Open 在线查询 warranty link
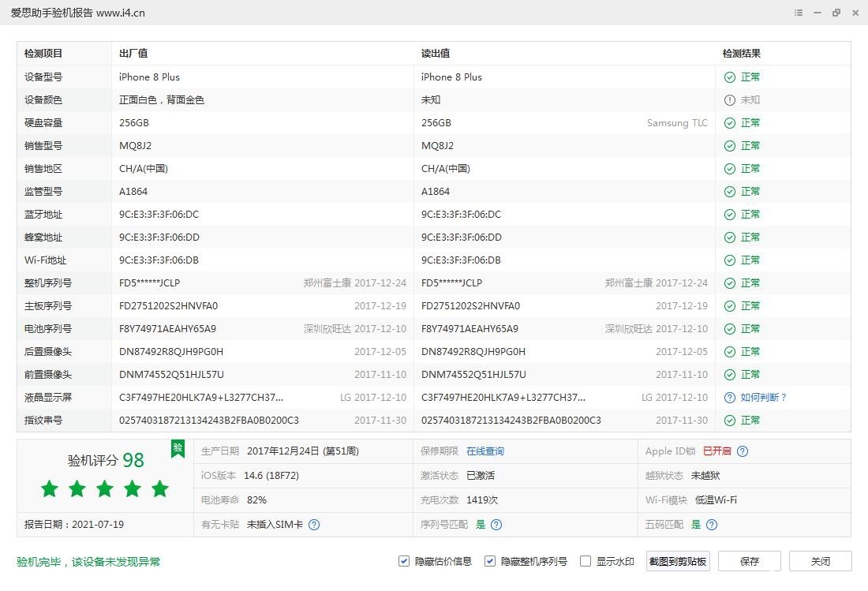The image size is (868, 591). pos(485,451)
